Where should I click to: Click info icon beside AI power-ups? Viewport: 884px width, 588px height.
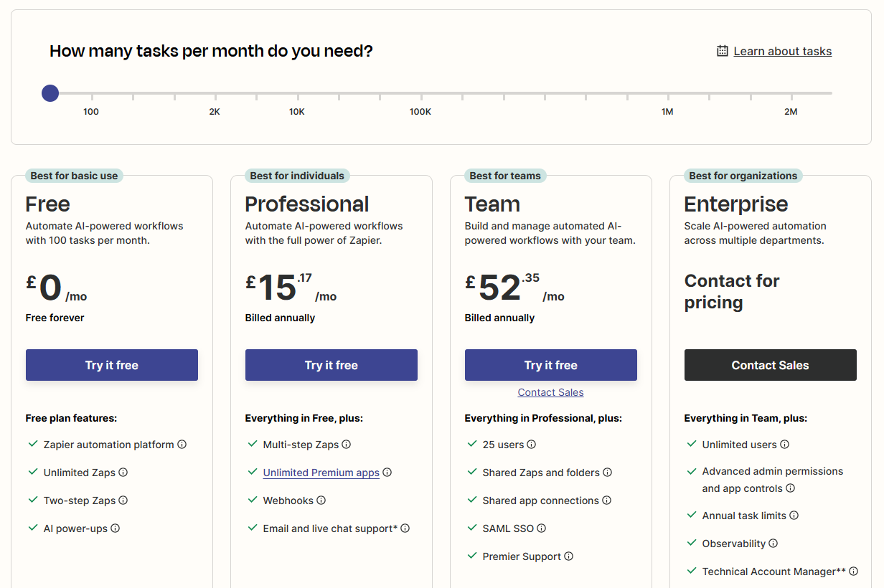(115, 528)
